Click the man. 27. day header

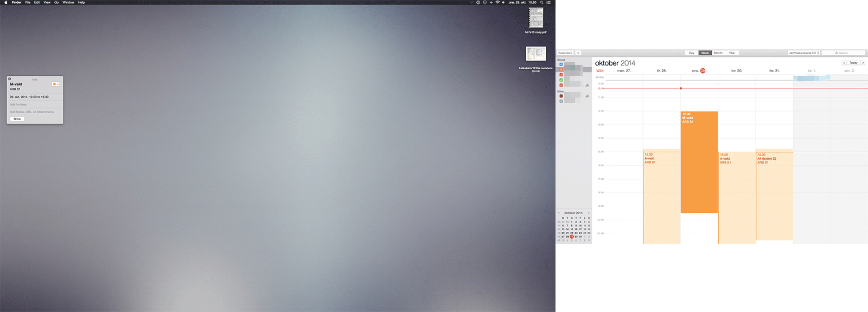click(624, 71)
